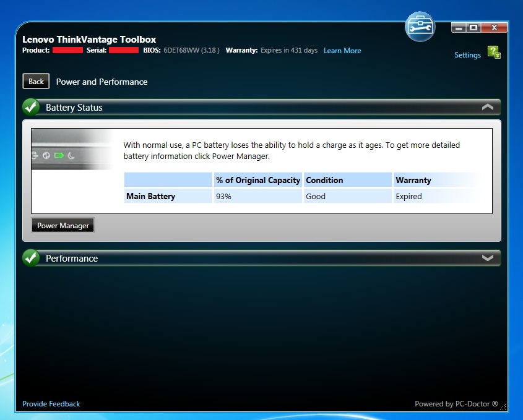
Task: Click the '93%' capacity value
Action: coord(223,196)
